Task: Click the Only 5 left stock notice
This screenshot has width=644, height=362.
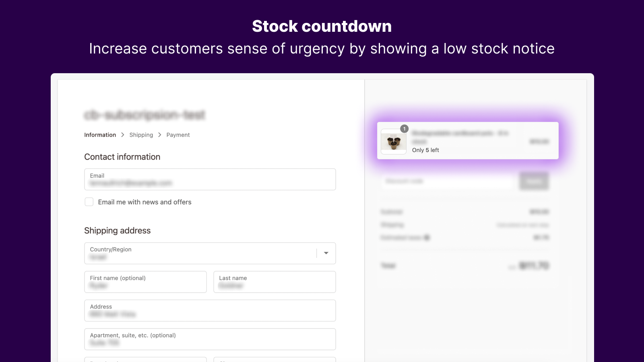Action: [425, 150]
